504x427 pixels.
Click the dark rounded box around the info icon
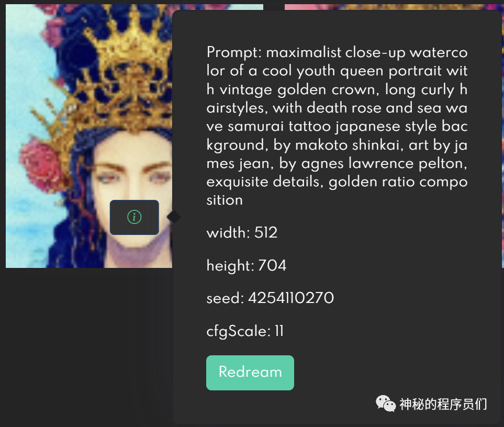tap(135, 217)
